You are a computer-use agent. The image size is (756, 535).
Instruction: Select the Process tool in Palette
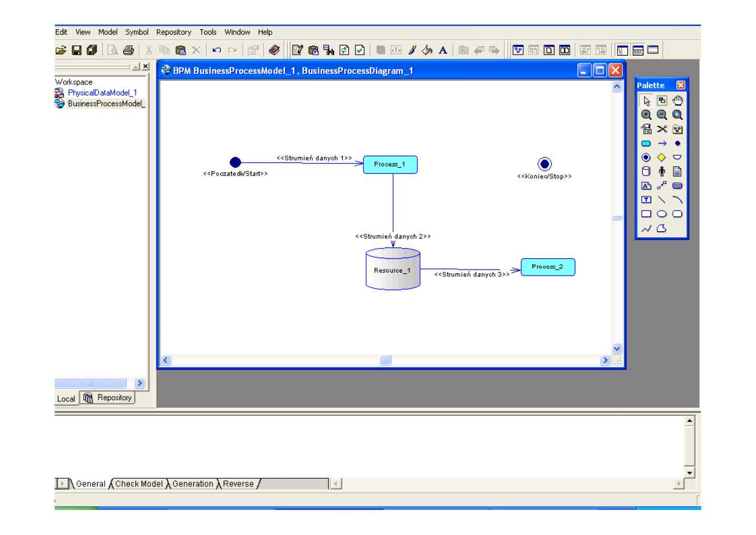(646, 144)
